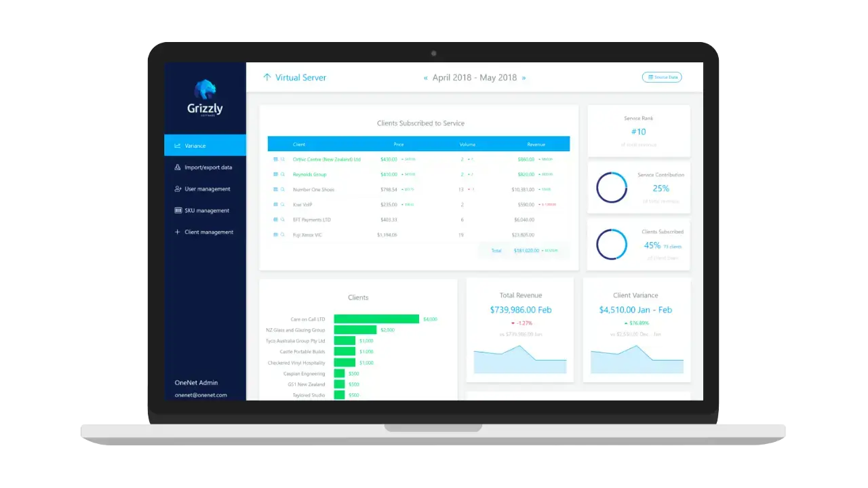868x488 pixels.
Task: Click the Care on Call LTD bar
Action: 376,319
